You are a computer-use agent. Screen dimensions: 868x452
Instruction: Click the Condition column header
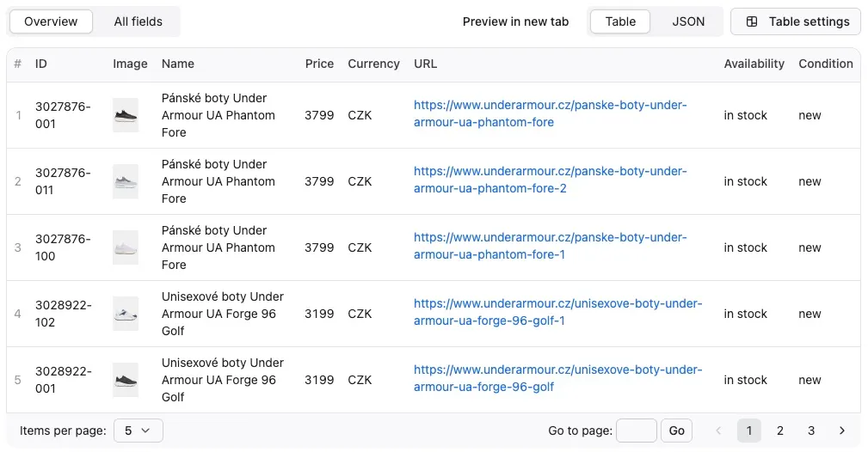pyautogui.click(x=825, y=64)
